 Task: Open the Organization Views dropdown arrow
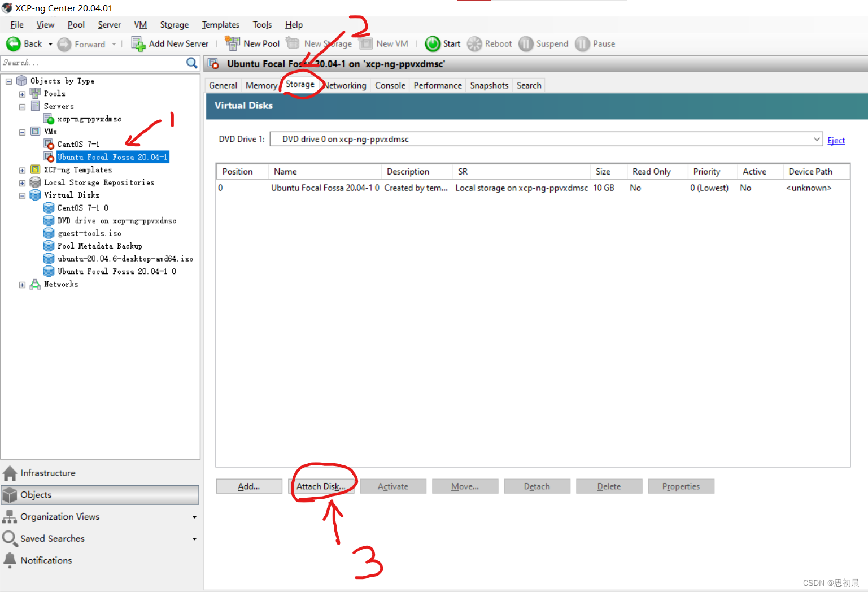194,517
